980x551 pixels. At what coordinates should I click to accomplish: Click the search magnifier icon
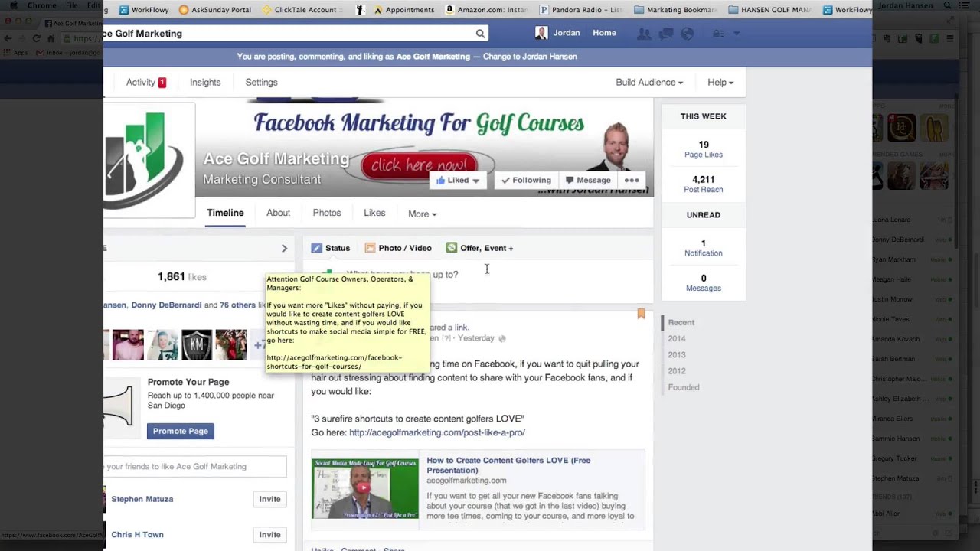tap(480, 34)
